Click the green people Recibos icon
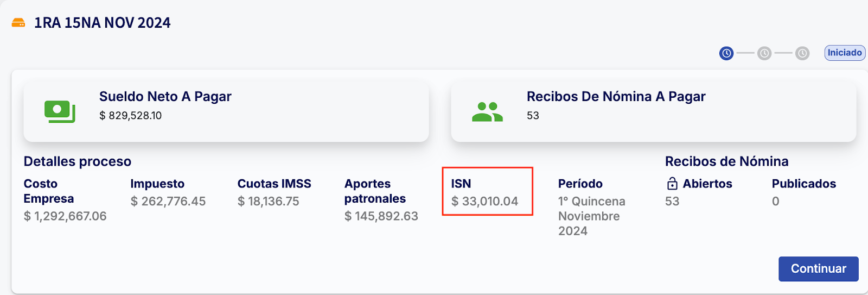This screenshot has width=868, height=295. click(x=487, y=112)
